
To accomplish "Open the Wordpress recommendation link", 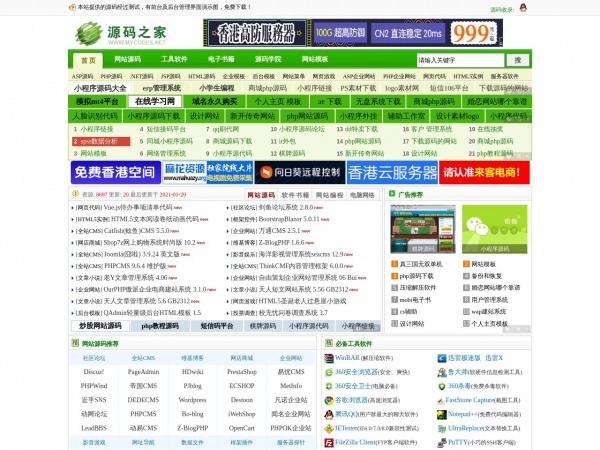I will (x=192, y=400).
